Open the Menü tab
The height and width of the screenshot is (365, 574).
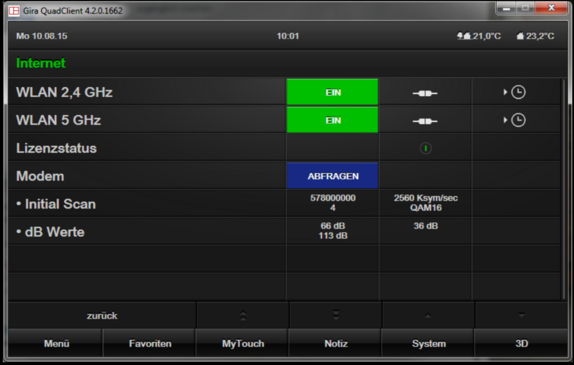click(x=56, y=343)
